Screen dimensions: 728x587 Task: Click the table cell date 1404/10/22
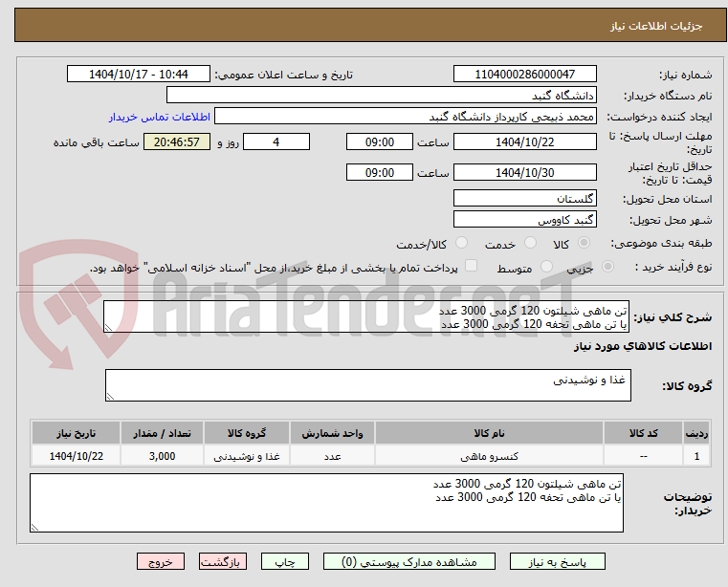77,456
